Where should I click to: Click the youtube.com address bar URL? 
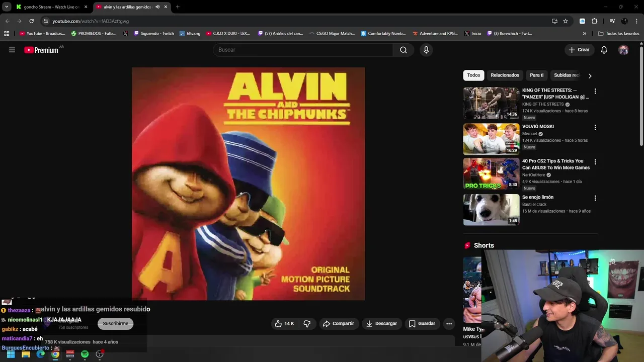[x=91, y=21]
